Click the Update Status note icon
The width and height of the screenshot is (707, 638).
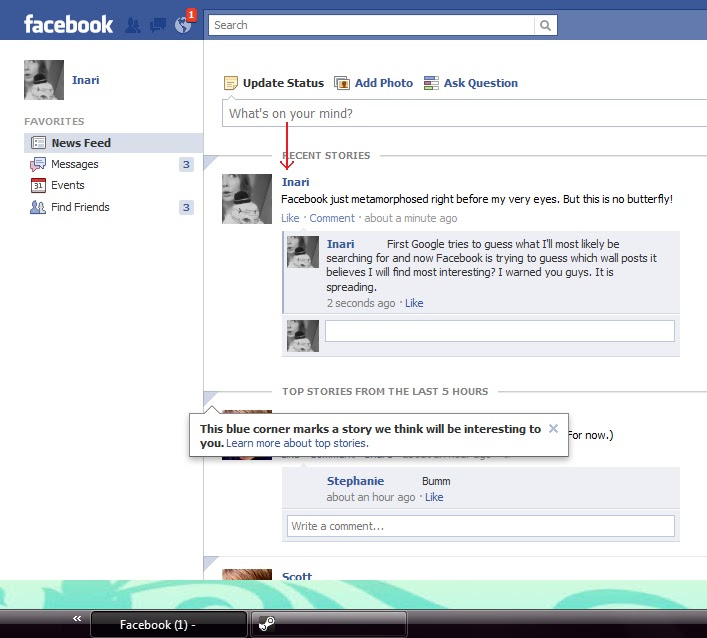pos(230,83)
